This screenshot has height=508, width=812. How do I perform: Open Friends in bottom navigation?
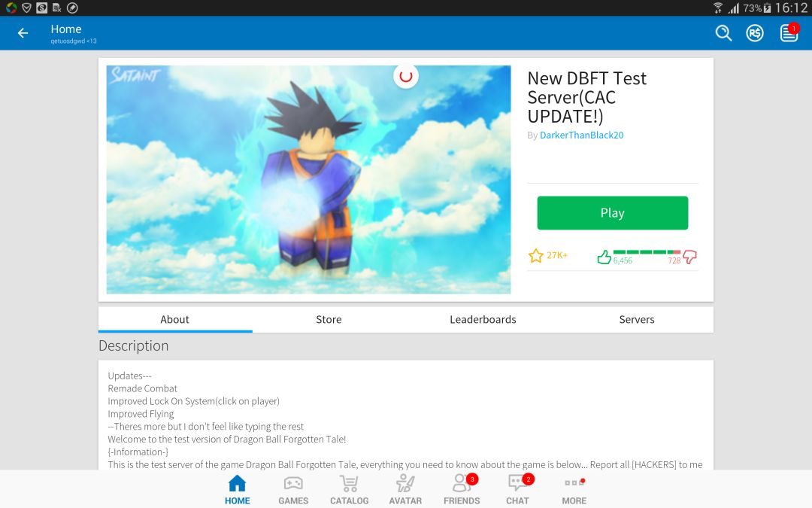click(462, 490)
